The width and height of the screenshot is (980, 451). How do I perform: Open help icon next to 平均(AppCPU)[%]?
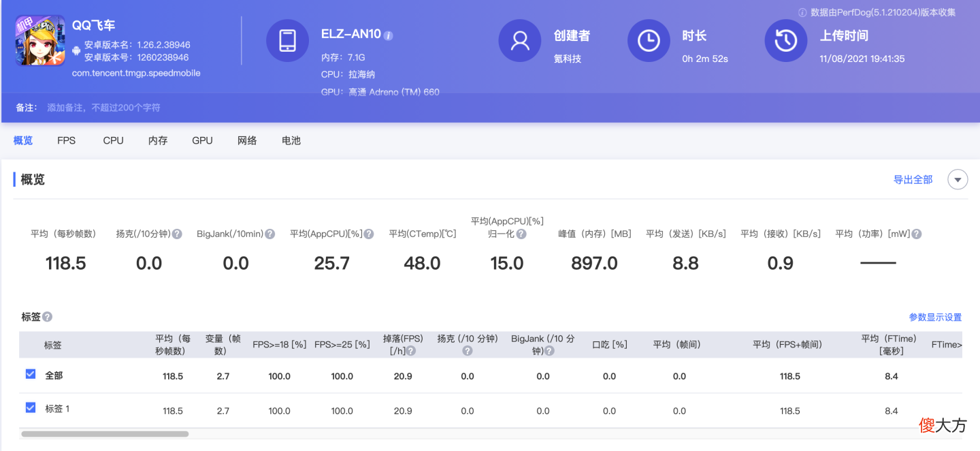click(369, 234)
